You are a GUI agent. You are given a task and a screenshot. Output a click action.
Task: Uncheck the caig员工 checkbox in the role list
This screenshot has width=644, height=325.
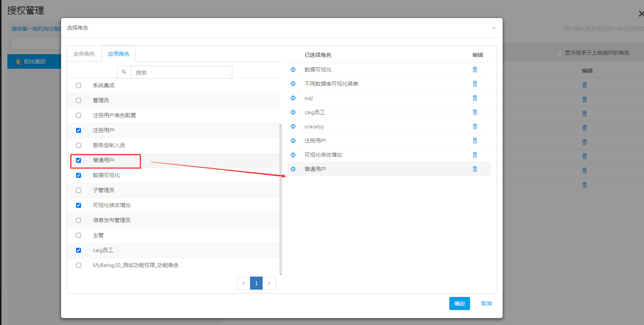click(78, 250)
